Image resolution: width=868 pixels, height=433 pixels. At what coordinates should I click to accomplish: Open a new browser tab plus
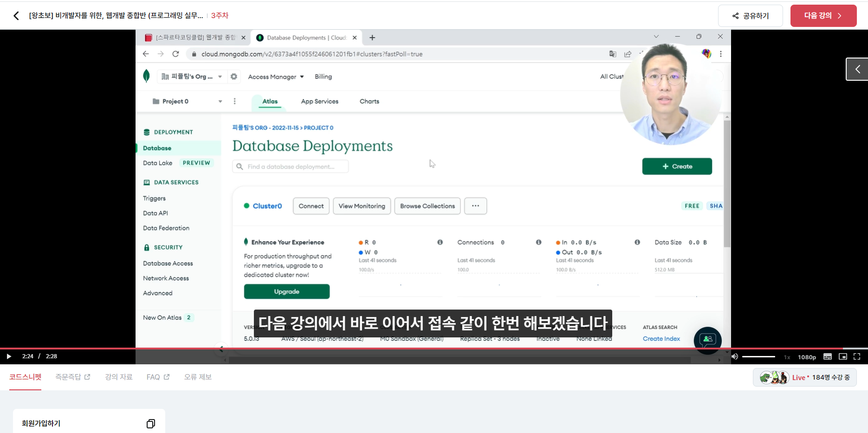point(372,38)
